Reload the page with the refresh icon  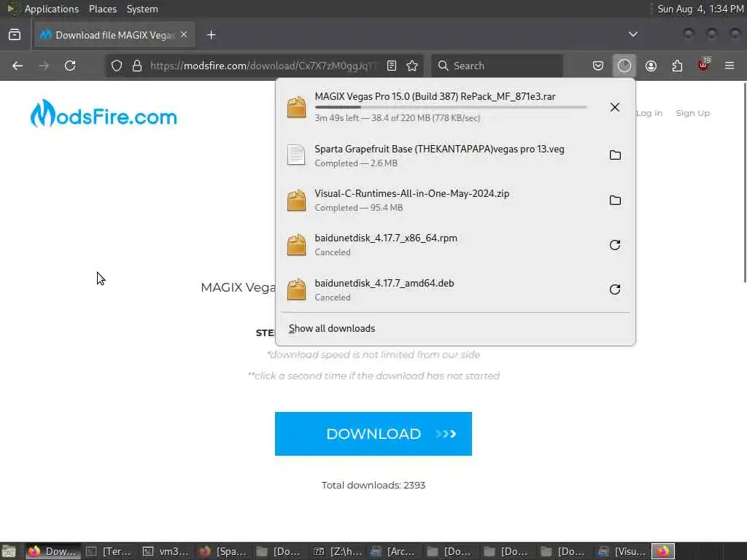(x=70, y=66)
